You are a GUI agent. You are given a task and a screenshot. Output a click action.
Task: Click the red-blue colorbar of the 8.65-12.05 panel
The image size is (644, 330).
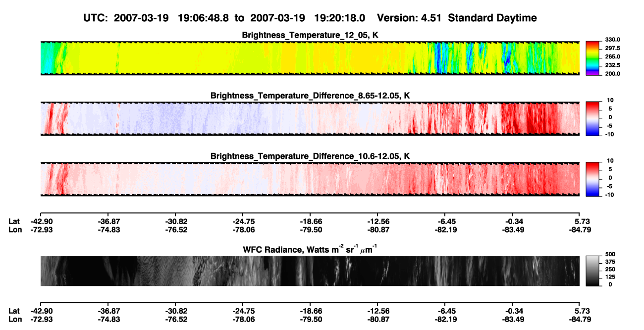[x=593, y=119]
